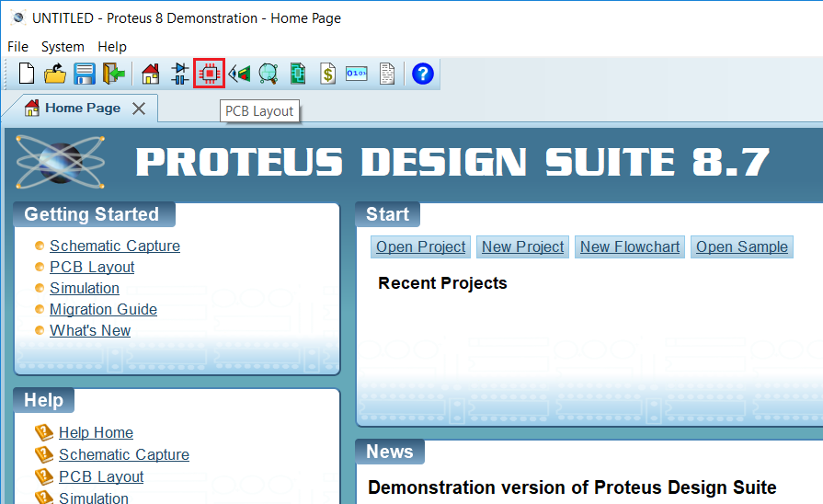Open the Design Explorer toolbar icon
This screenshot has width=823, height=504.
(297, 74)
